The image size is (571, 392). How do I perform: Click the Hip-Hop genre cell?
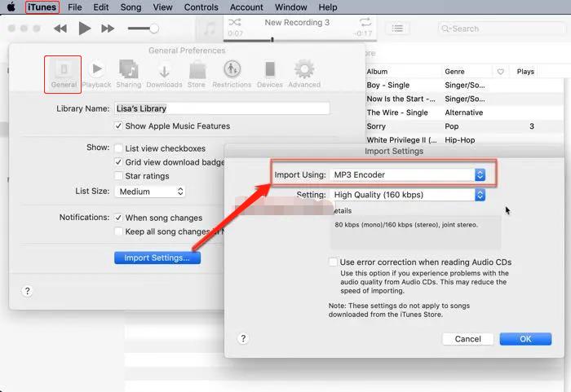(459, 139)
